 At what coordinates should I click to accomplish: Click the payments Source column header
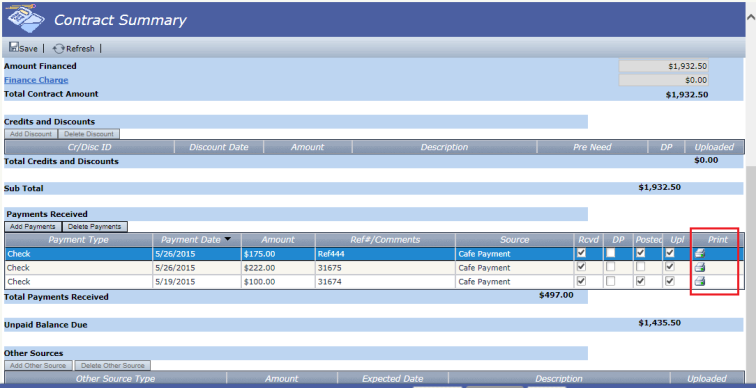coord(514,240)
